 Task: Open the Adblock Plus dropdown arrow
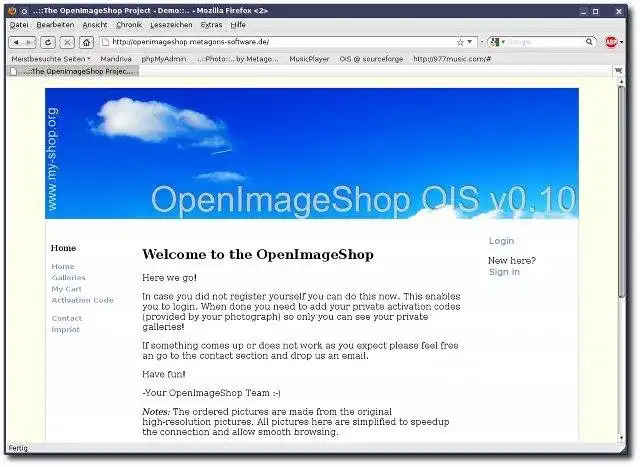click(x=621, y=42)
